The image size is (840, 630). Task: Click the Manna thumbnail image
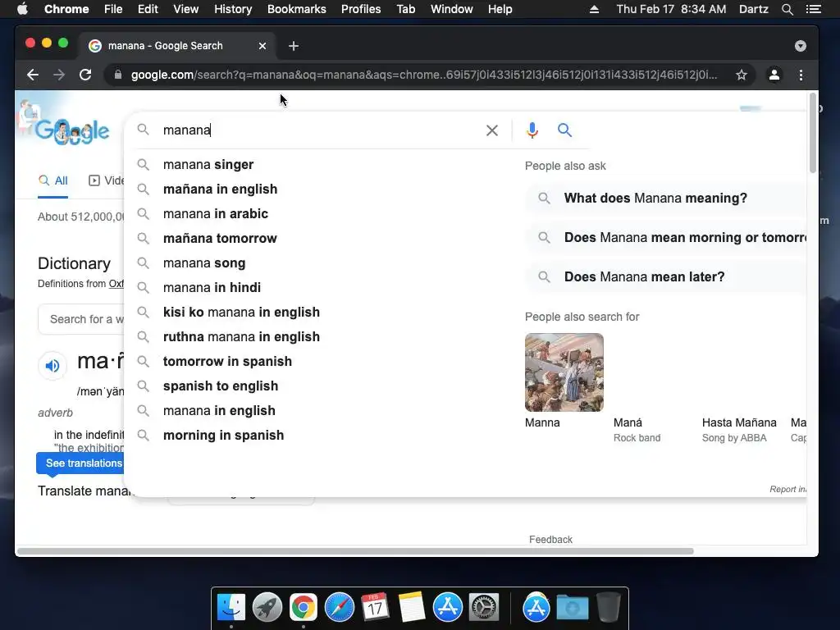click(x=564, y=372)
